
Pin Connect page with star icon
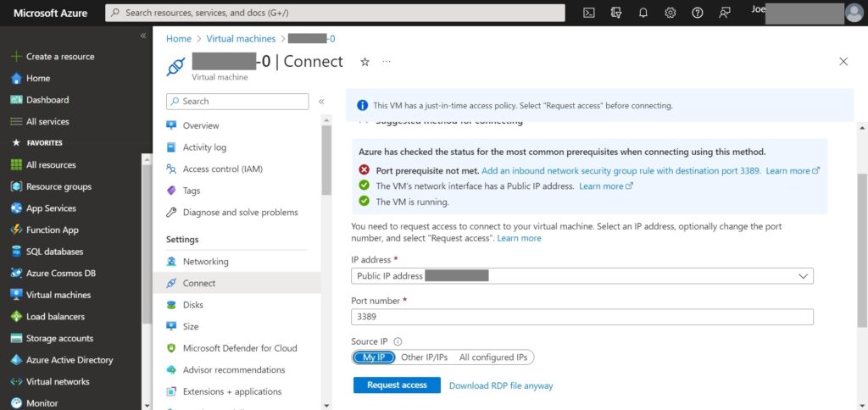pos(364,62)
